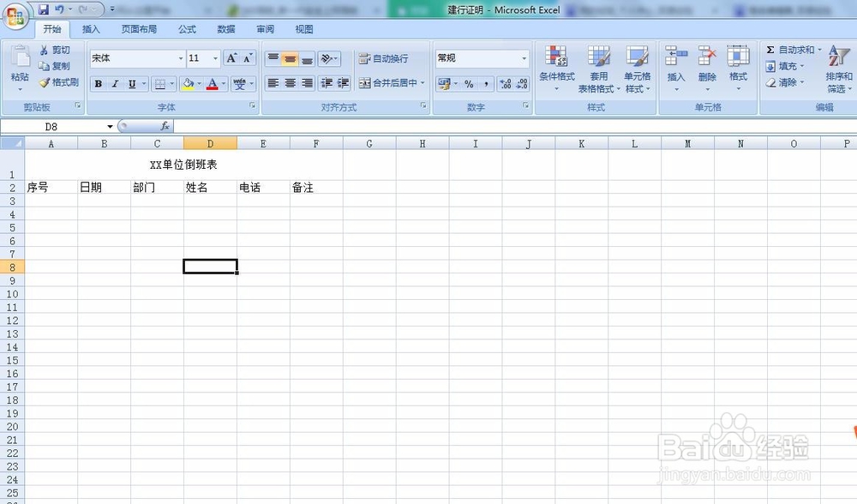Toggle italic formatting

click(113, 84)
